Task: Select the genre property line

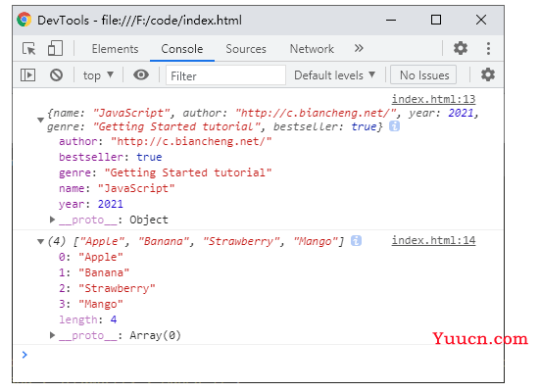Action: [x=166, y=172]
